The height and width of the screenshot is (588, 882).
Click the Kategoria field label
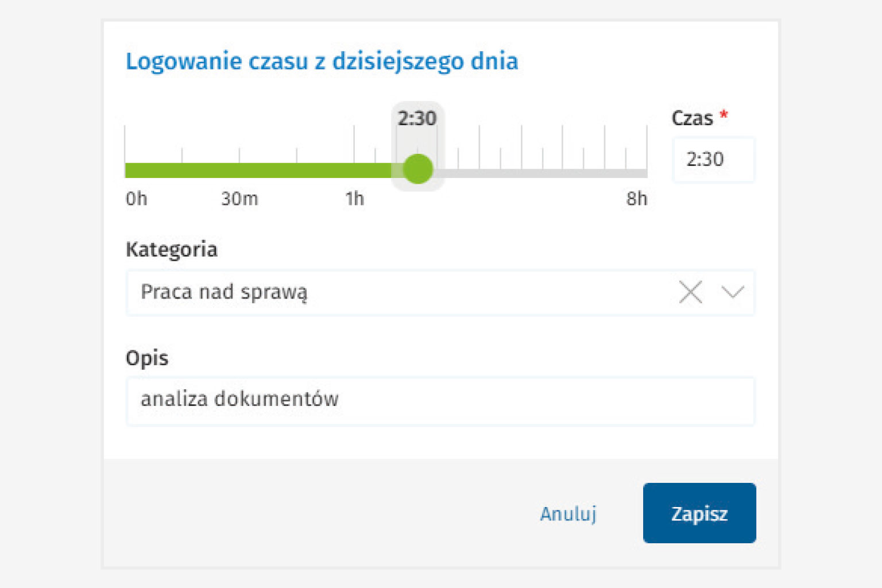point(171,250)
